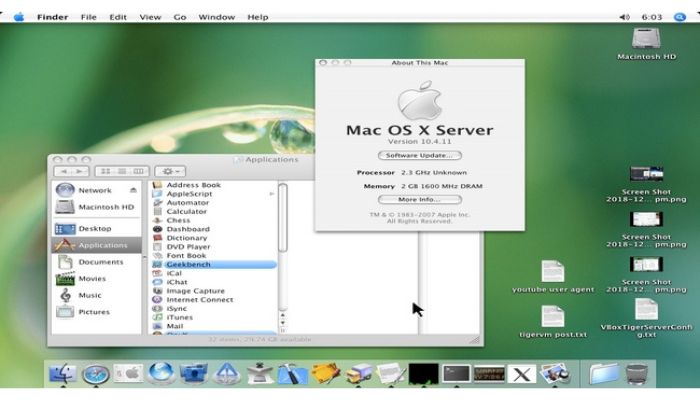Screen dimensions: 700x400
Task: Select Network in Finder sidebar
Action: pos(96,190)
